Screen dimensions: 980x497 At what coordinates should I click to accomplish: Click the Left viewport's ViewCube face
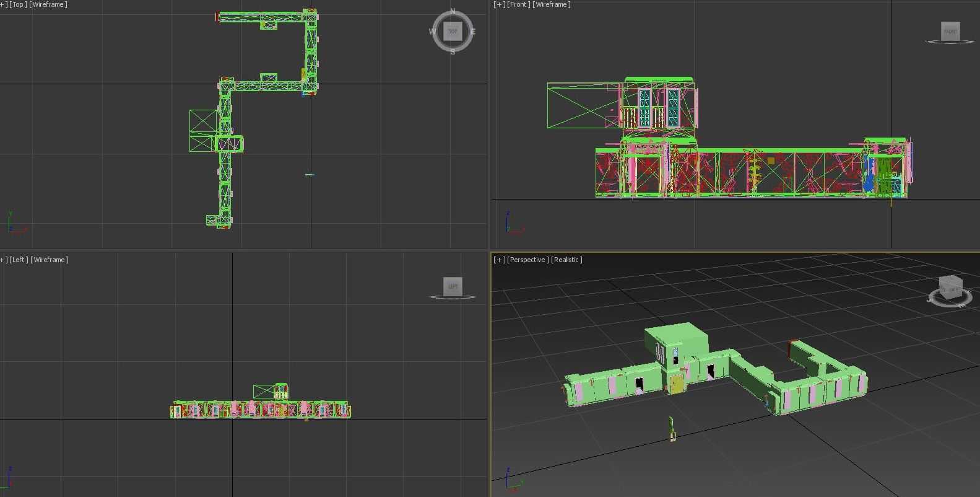click(x=453, y=286)
